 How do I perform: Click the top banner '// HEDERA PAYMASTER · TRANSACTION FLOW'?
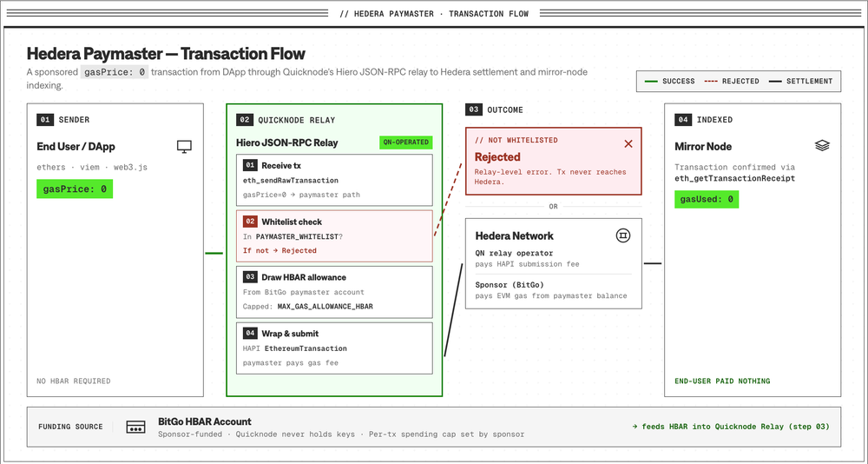[434, 13]
